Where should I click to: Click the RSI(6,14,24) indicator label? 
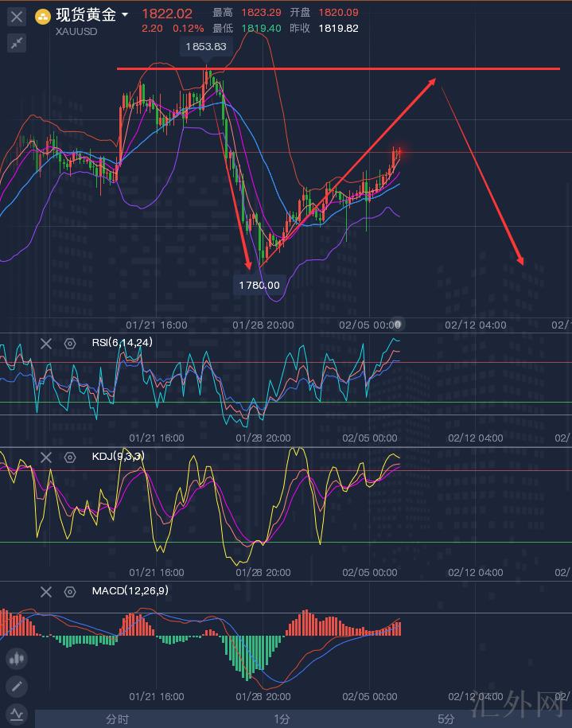click(122, 343)
